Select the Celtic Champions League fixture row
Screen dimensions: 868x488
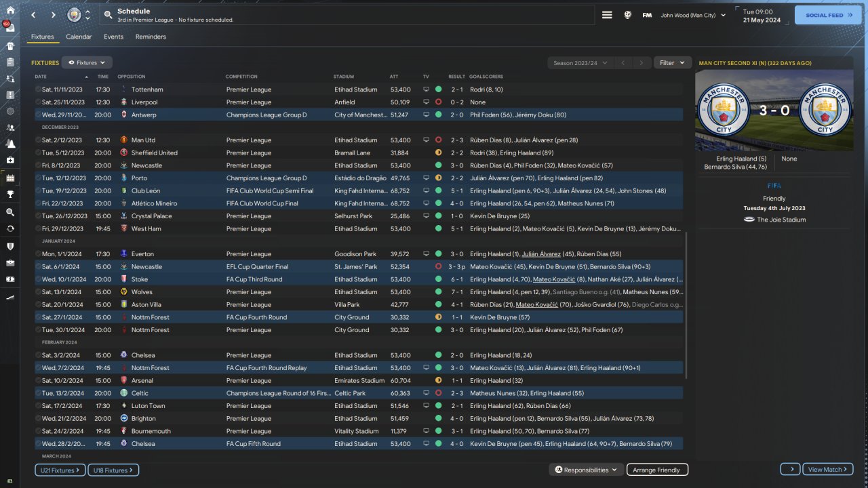(x=359, y=393)
